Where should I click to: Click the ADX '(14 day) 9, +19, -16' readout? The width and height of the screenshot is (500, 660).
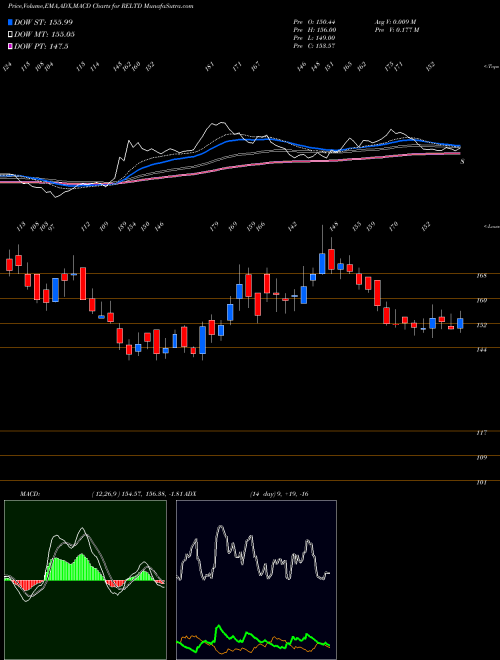[x=279, y=494]
